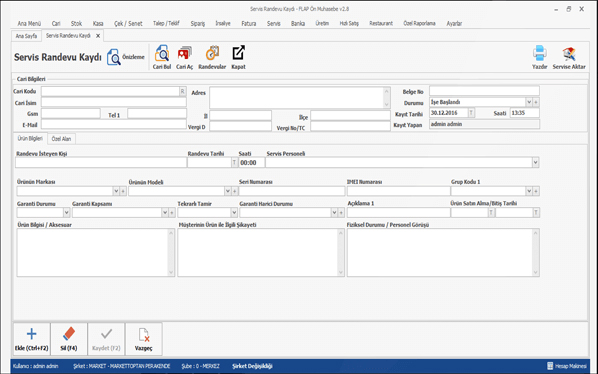Viewport: 598px width, 374px height.
Task: Expand the Garanti Harici Durumu dropdown
Action: 334,212
